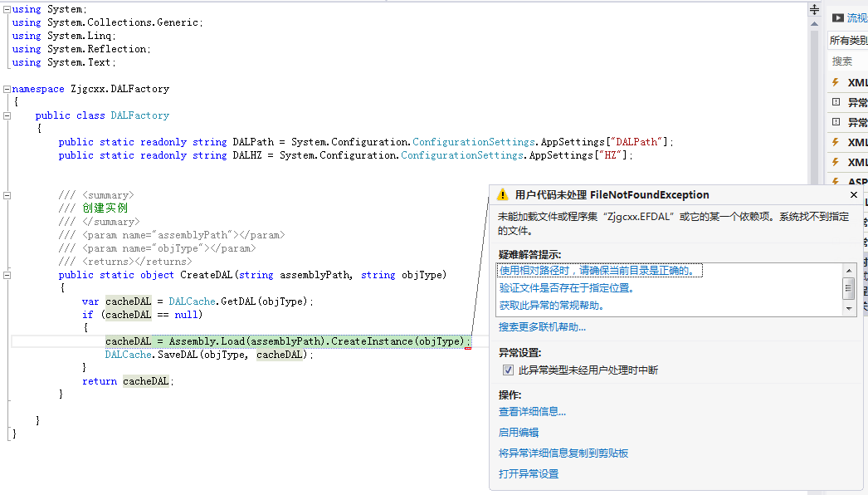Image resolution: width=868 pixels, height=495 pixels.
Task: Click 搜索更多联机帮助 link
Action: click(542, 327)
